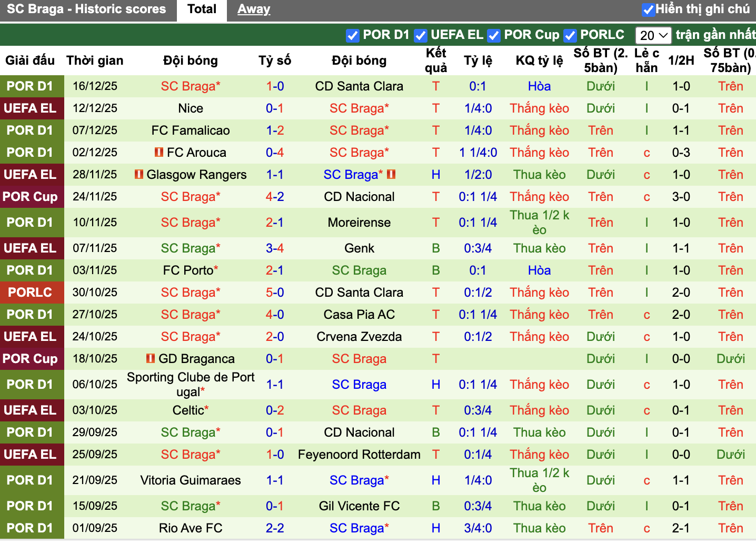Screen dimensions: 756x544
Task: Click the 3-4 score against Genk
Action: coord(275,248)
